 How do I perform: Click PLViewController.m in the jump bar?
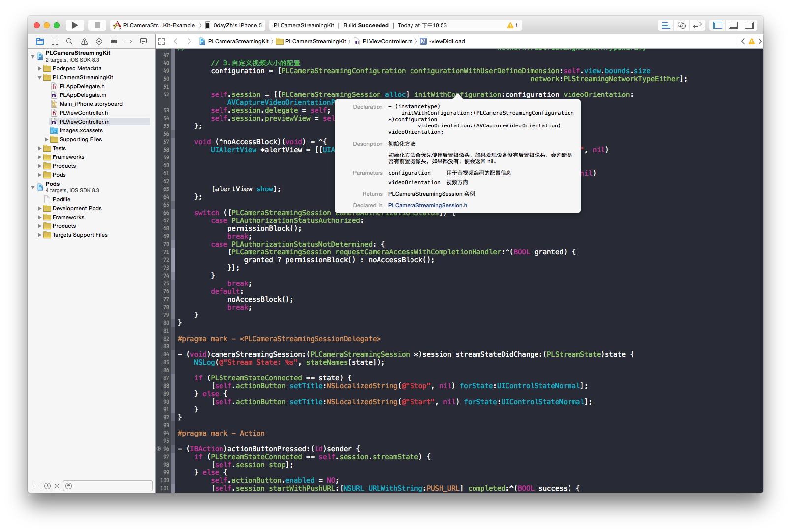point(383,41)
